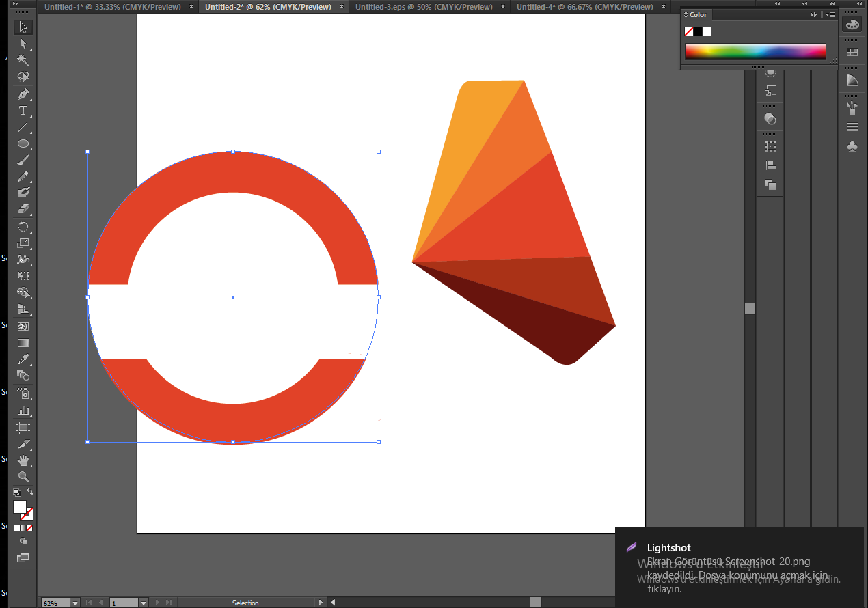Open the Brushes panel icon
This screenshot has height=608, width=868.
852,107
